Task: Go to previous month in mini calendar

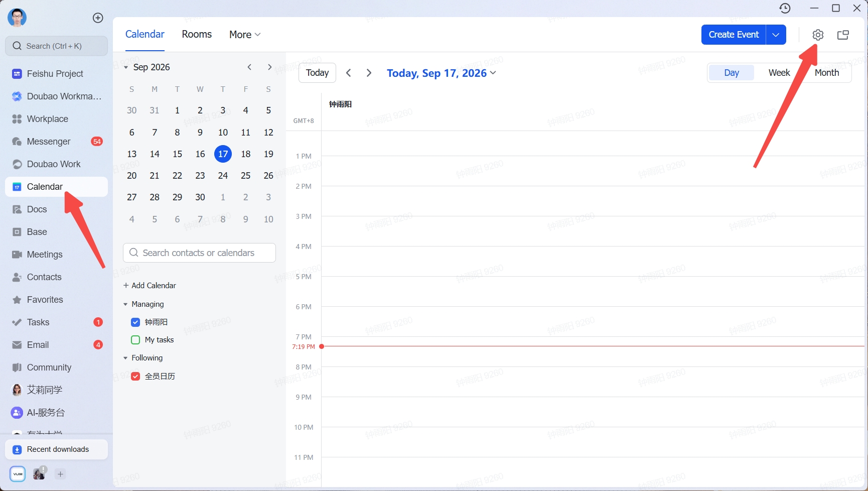Action: (249, 67)
